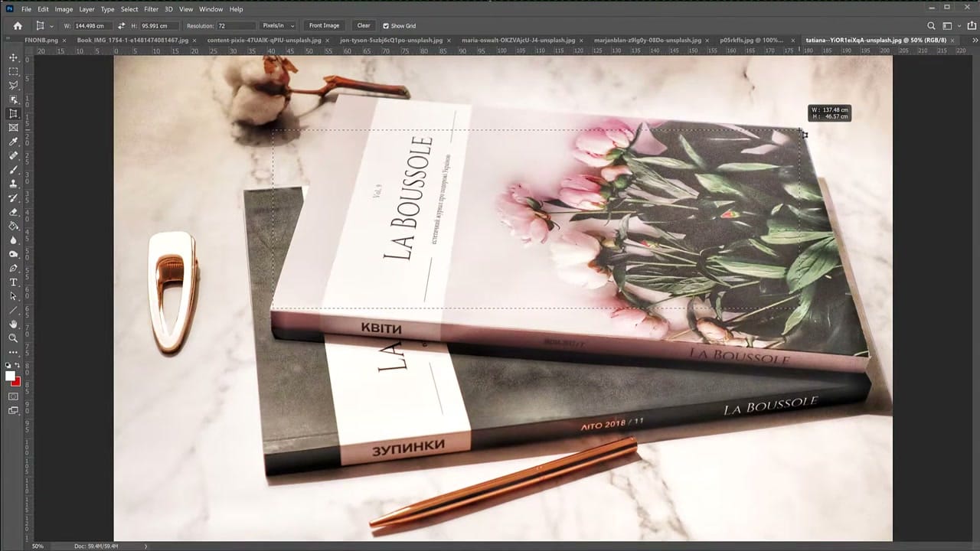Click the Width input field
The height and width of the screenshot is (551, 980).
pos(92,25)
